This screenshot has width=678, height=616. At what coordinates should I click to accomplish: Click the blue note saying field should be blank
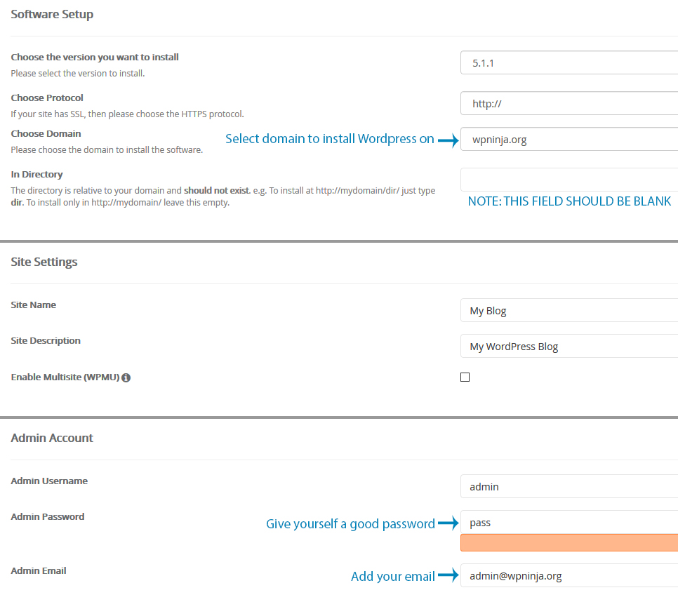click(569, 202)
